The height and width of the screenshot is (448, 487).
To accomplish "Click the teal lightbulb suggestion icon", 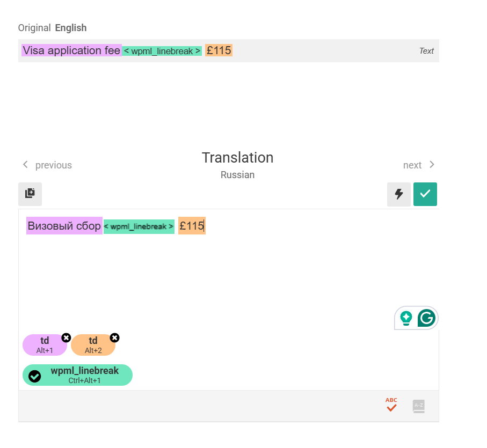I will click(x=406, y=318).
